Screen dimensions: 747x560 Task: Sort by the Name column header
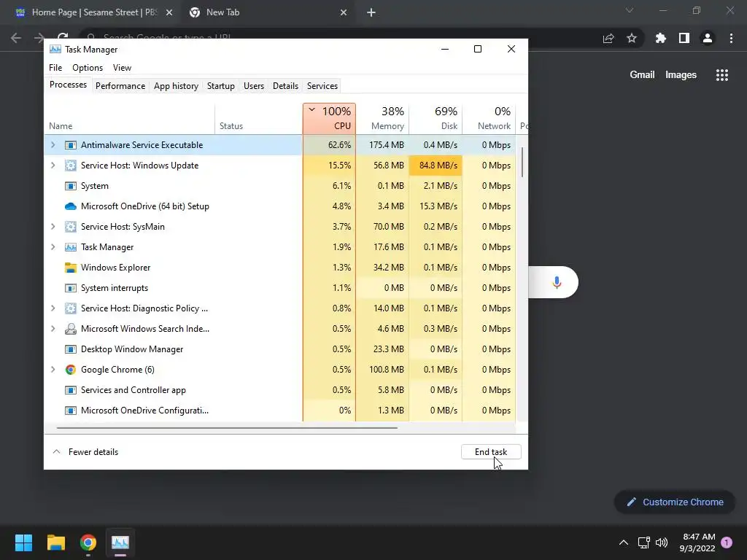pos(130,119)
